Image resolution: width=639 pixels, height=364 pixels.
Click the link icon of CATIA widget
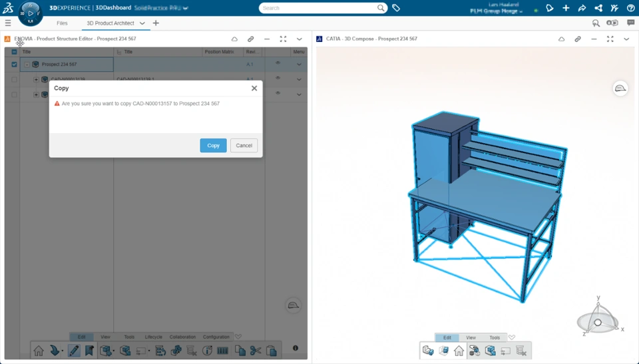pos(578,39)
